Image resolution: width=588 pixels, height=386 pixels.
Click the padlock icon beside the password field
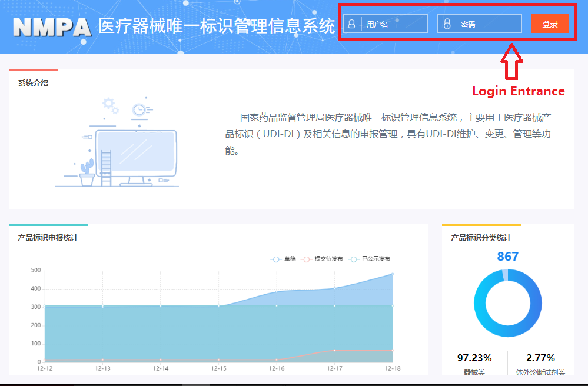tap(447, 24)
